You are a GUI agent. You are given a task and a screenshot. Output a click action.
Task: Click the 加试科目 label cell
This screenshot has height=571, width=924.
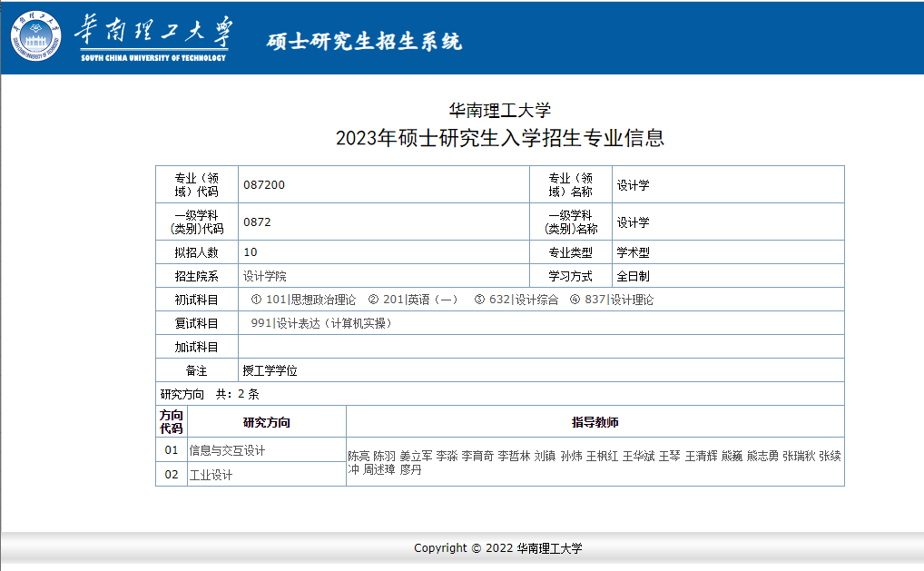197,347
